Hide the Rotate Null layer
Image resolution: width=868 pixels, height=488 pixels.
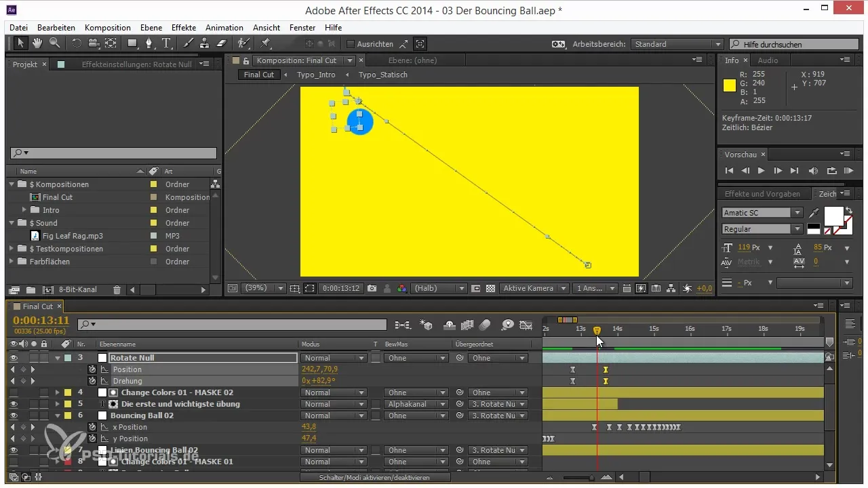click(14, 358)
